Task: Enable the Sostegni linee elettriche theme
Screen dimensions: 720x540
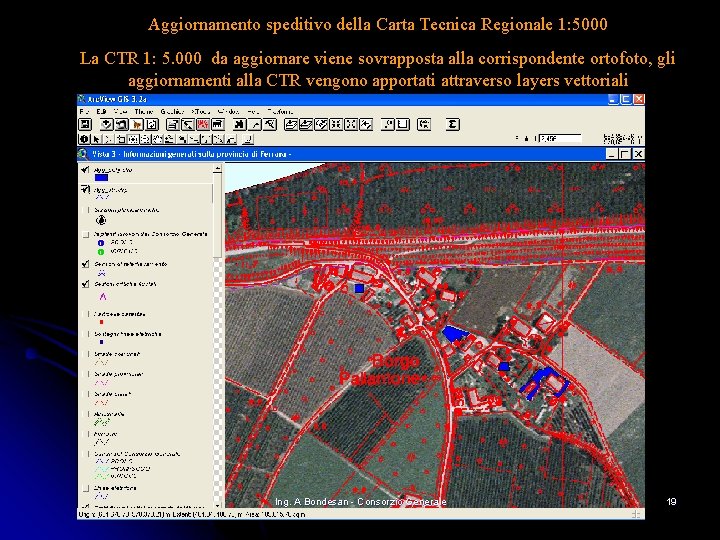Action: [85, 334]
